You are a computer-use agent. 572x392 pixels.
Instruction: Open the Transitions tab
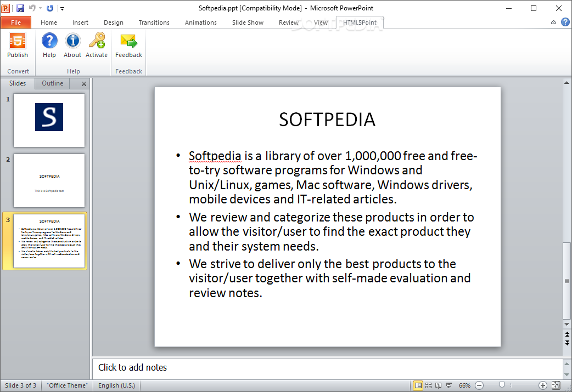(154, 22)
